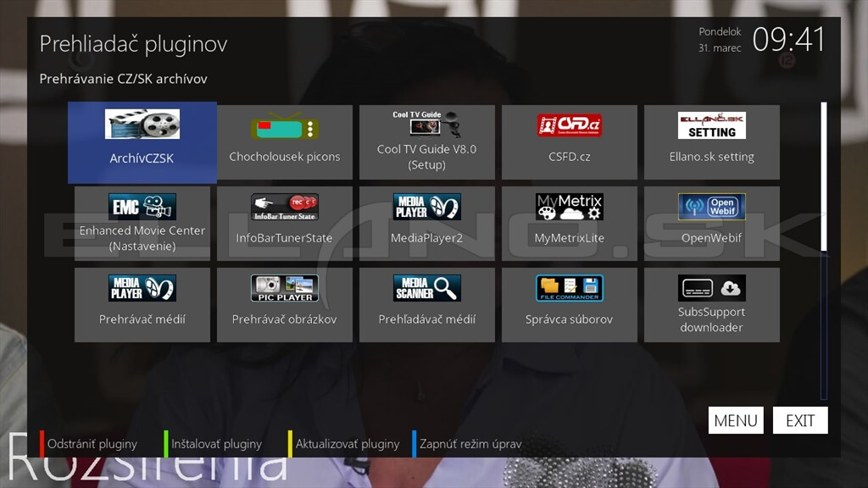Open the Ellano.sk SETTING icon
868x488 pixels.
point(711,125)
